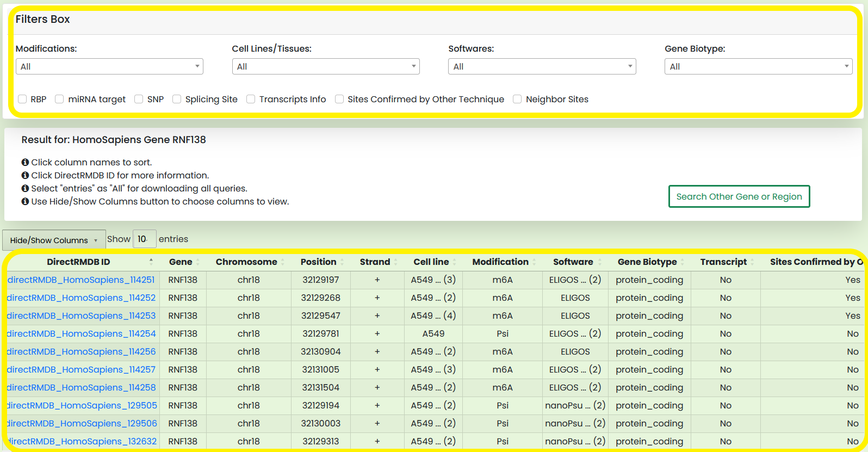Open the Modifications dropdown
Viewport: 868px width, 452px height.
[x=109, y=66]
